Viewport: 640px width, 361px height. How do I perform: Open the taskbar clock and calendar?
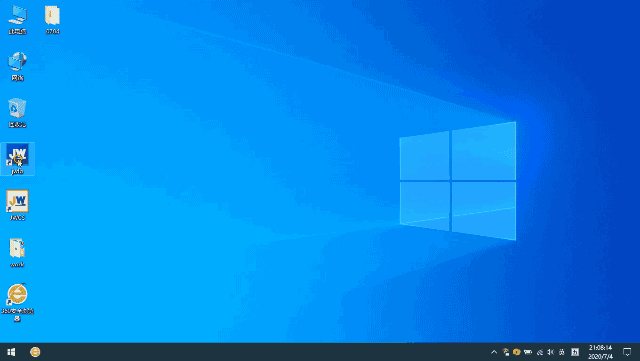click(600, 352)
